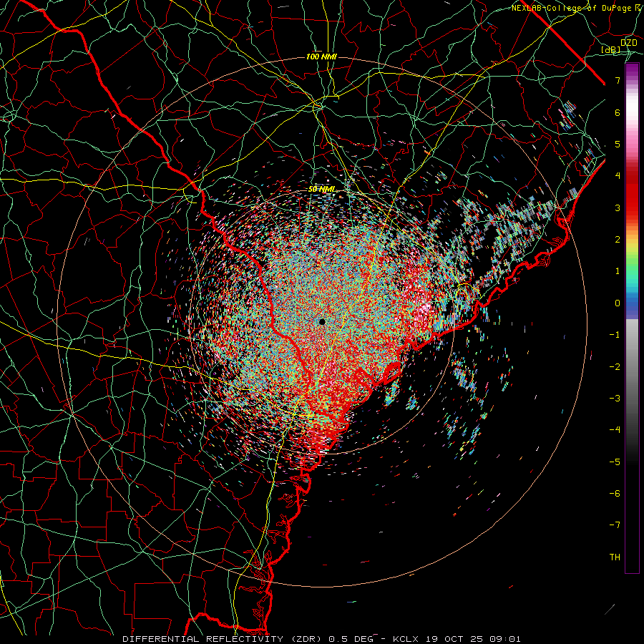Click the '2' value on color scale
Viewport: 644px width, 644px height.
point(618,240)
